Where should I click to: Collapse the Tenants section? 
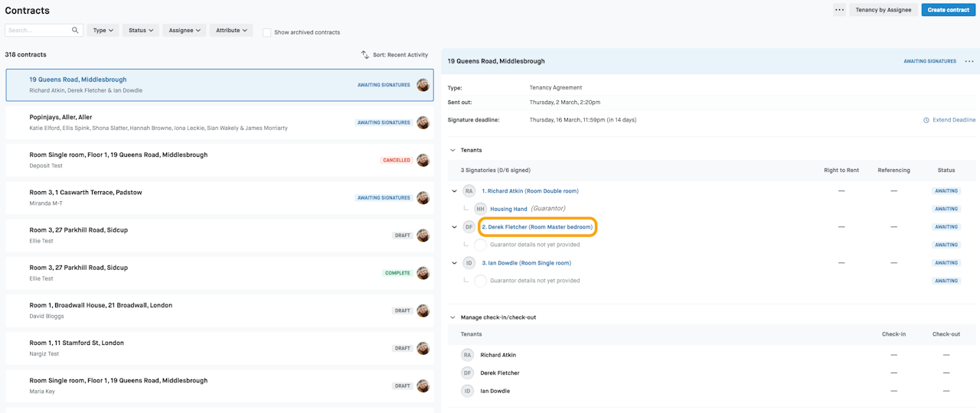[452, 150]
